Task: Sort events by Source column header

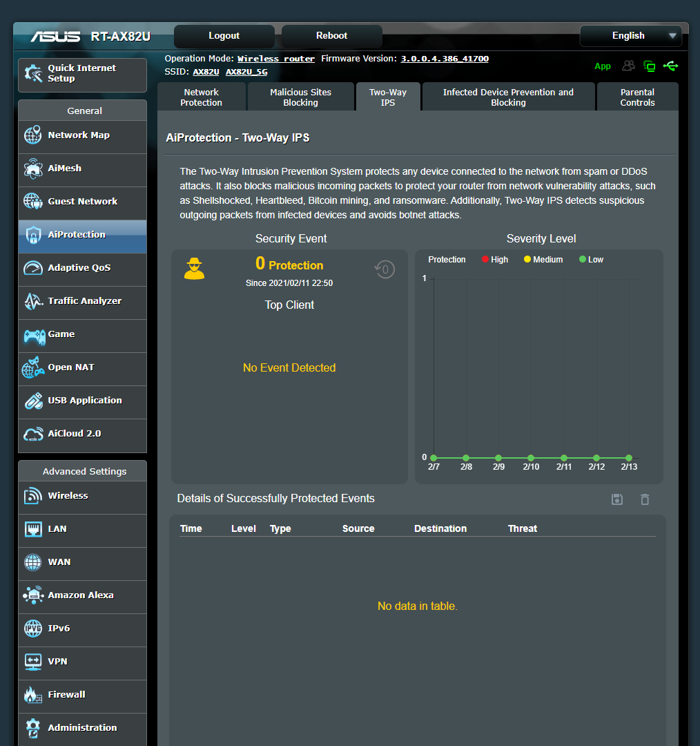Action: [x=358, y=528]
